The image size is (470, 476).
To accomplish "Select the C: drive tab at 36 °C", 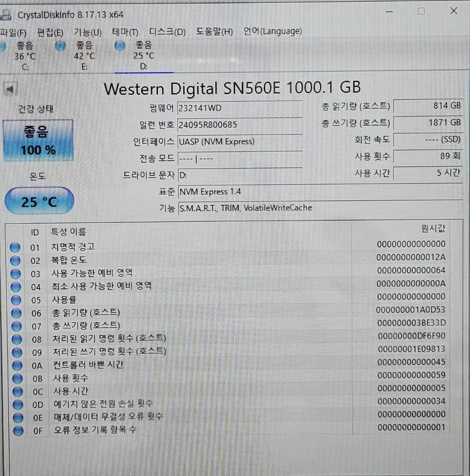I will (x=24, y=56).
